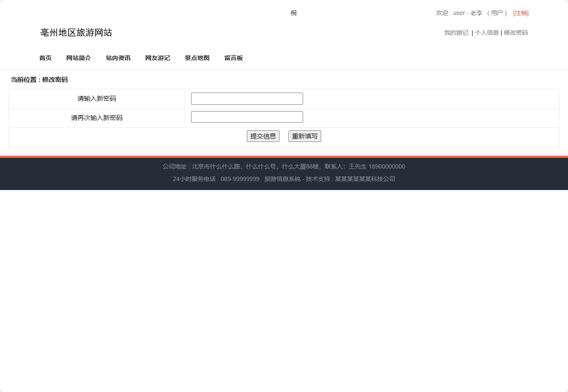
Task: Click the 修改密码 link in header
Action: coord(516,33)
